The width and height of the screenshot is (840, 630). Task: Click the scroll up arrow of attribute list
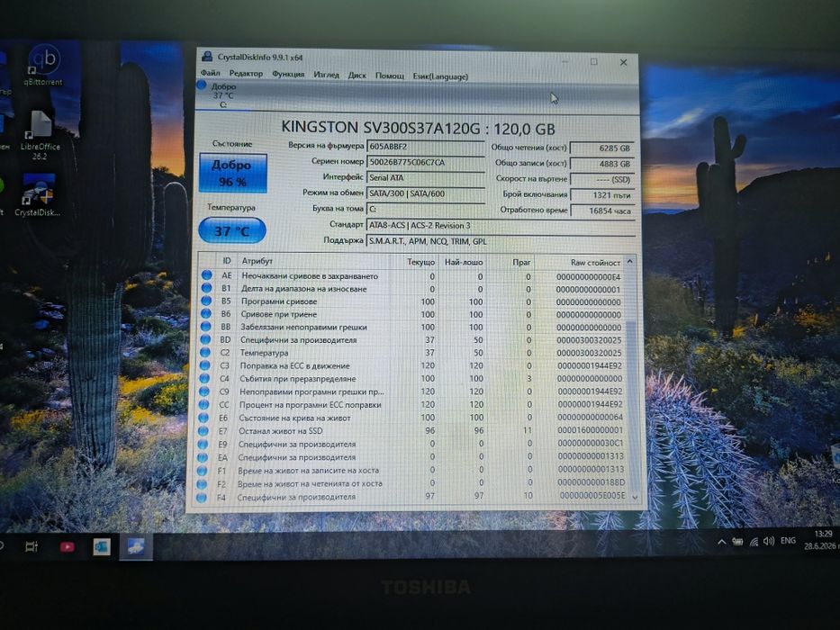630,262
